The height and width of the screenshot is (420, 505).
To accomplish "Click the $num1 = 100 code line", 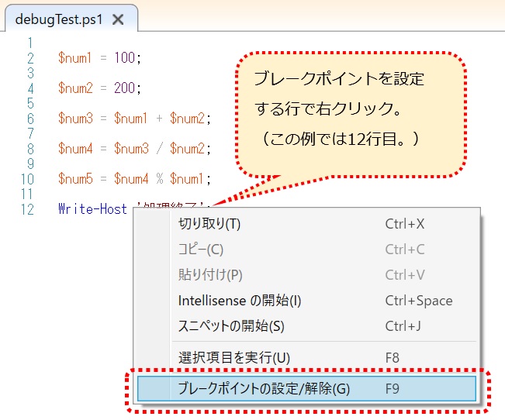I will click(100, 57).
